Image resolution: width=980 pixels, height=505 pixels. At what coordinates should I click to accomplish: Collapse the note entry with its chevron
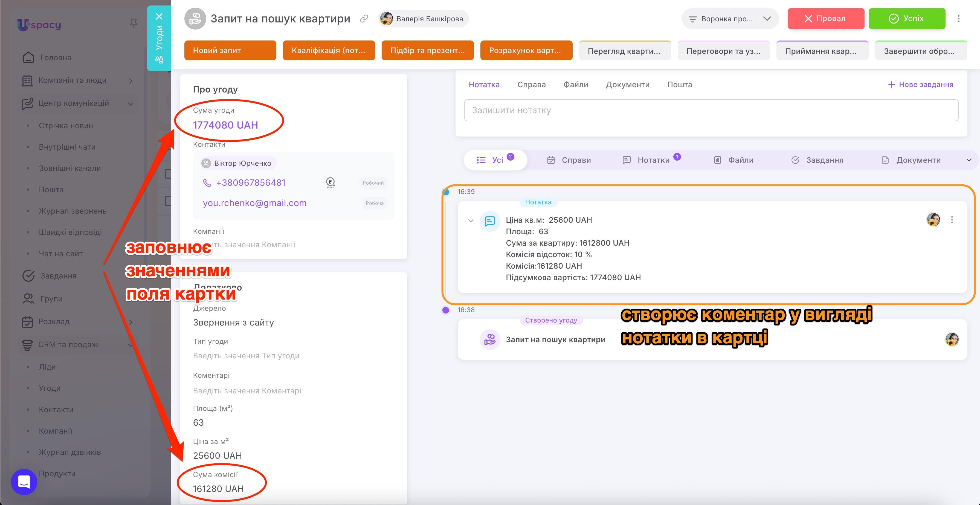pyautogui.click(x=471, y=220)
